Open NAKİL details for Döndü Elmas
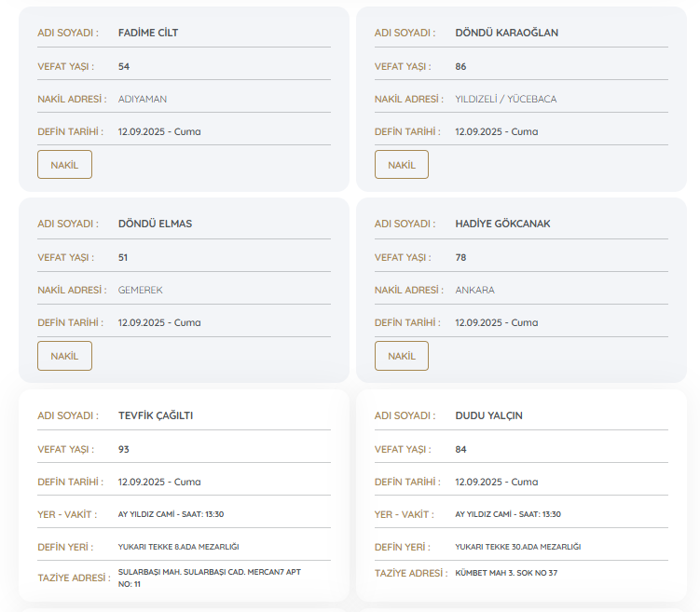This screenshot has width=700, height=612. (x=64, y=356)
